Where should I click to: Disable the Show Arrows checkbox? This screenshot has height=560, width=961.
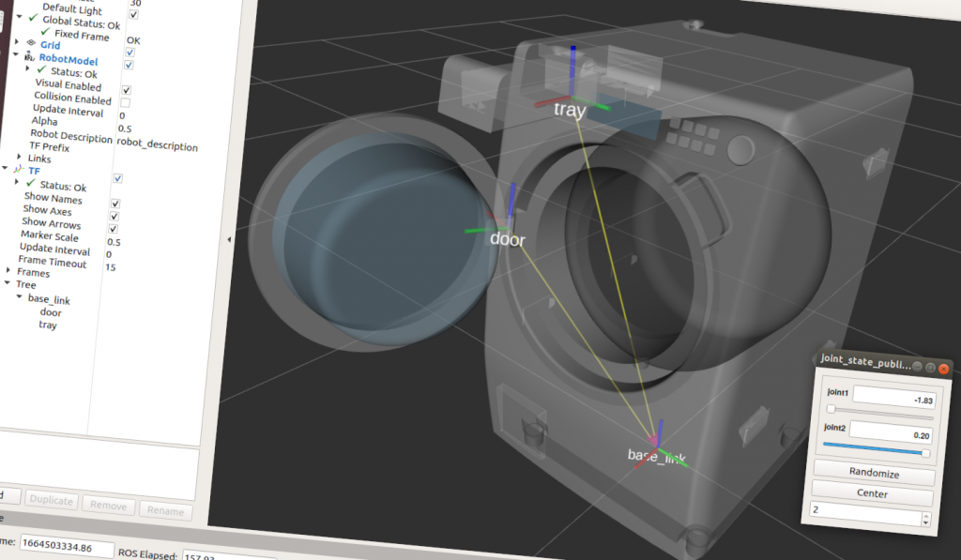114,229
